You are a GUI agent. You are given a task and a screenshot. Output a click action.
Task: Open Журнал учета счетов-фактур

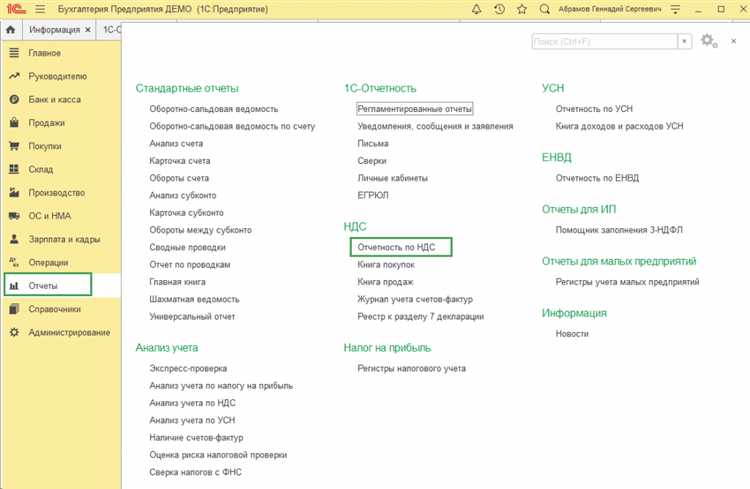pos(415,299)
